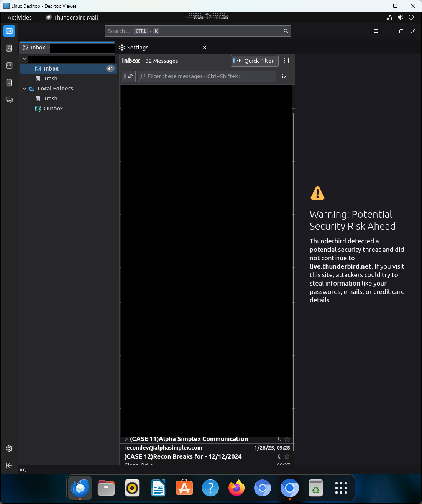Open the Address Book space
The width and height of the screenshot is (422, 504).
9,48
